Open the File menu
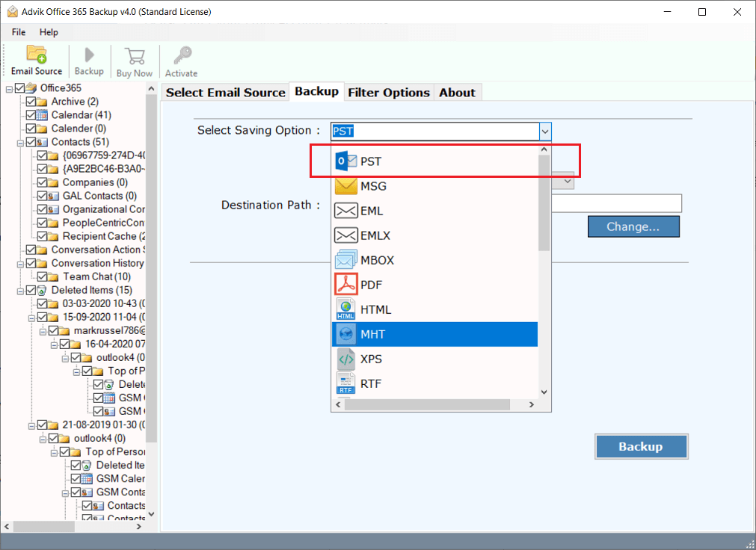Image resolution: width=756 pixels, height=550 pixels. pyautogui.click(x=19, y=32)
